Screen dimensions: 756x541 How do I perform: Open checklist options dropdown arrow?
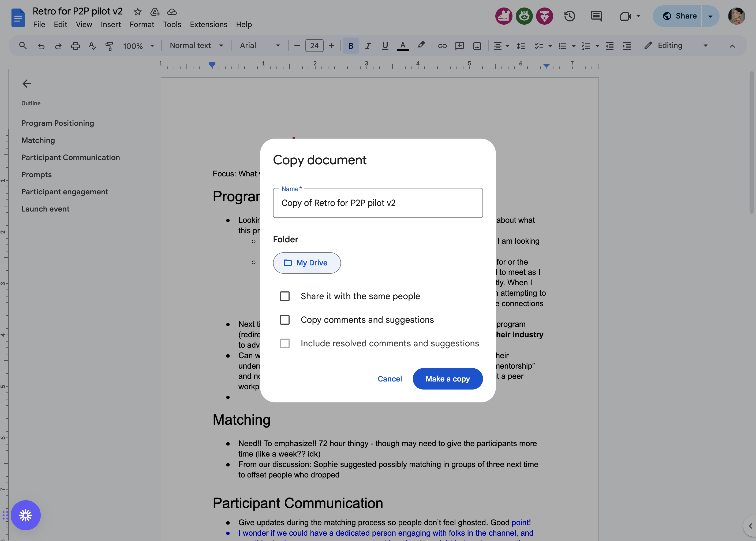(550, 46)
